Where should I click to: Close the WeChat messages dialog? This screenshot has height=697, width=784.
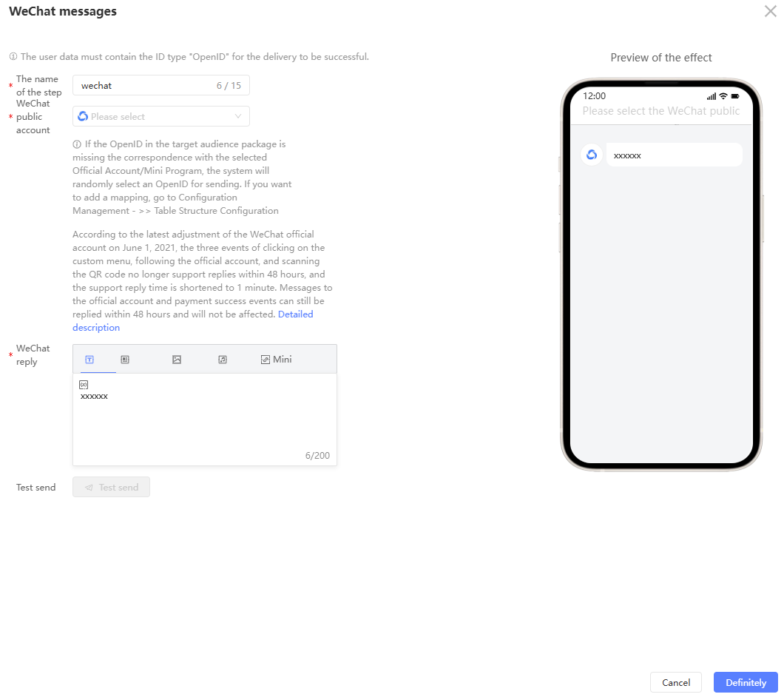[770, 11]
